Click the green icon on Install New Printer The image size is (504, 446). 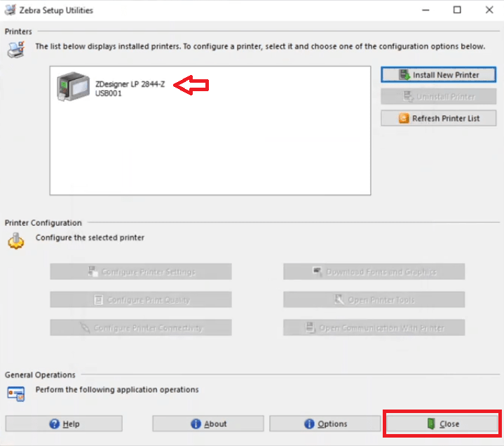pyautogui.click(x=404, y=74)
